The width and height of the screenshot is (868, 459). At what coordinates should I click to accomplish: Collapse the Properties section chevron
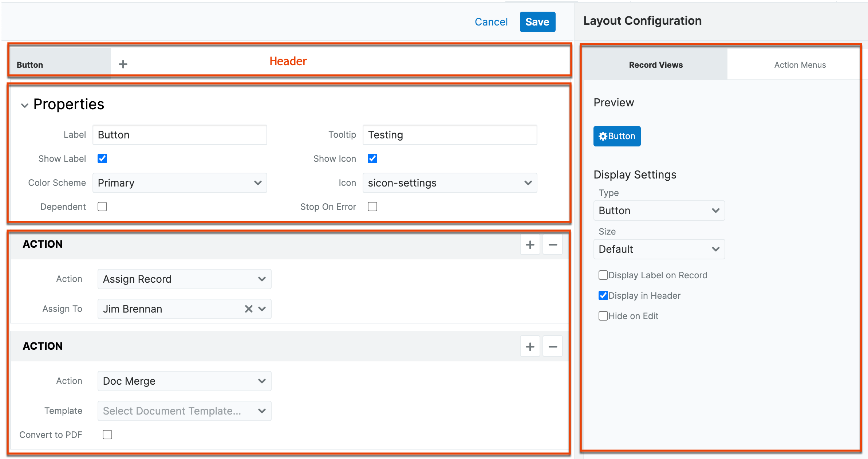24,105
